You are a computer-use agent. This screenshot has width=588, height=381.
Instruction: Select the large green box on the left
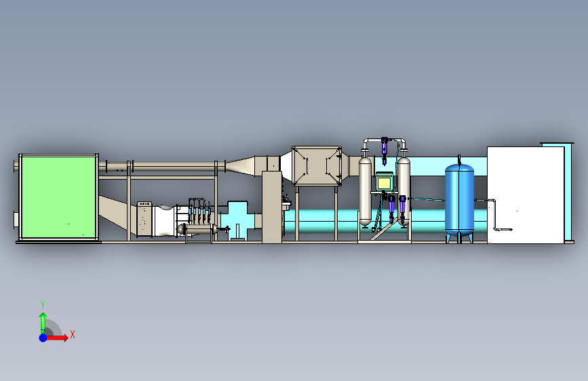pos(58,197)
